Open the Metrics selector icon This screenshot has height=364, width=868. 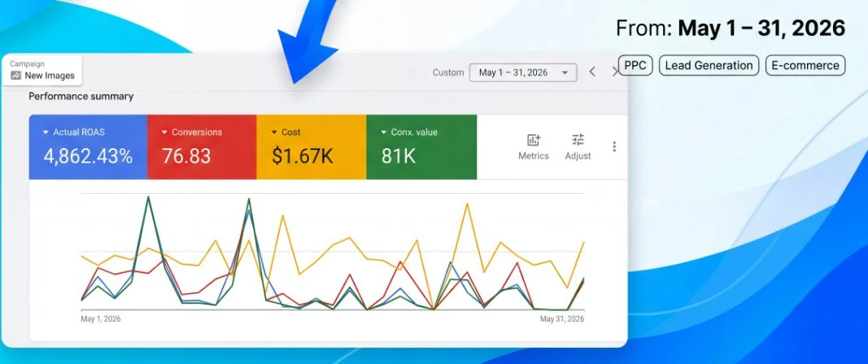(x=534, y=140)
